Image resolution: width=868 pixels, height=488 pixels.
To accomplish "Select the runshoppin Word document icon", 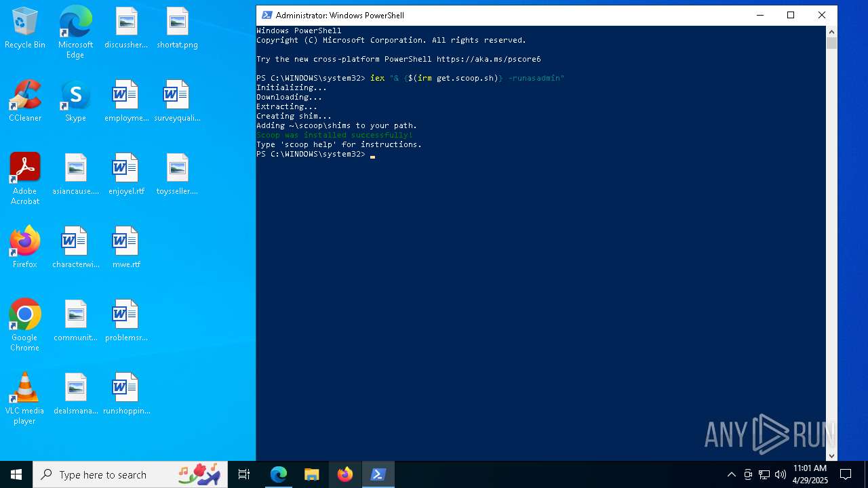I will [126, 394].
